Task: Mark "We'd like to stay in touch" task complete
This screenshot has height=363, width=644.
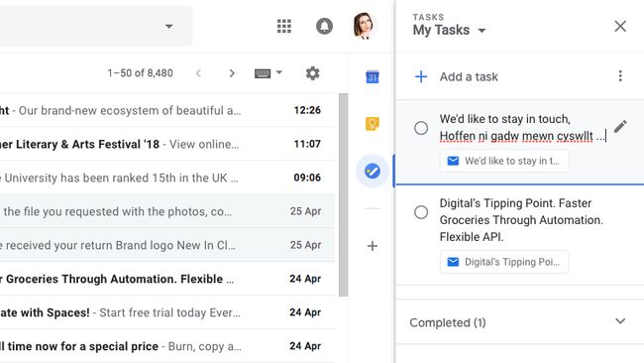Action: (x=421, y=128)
